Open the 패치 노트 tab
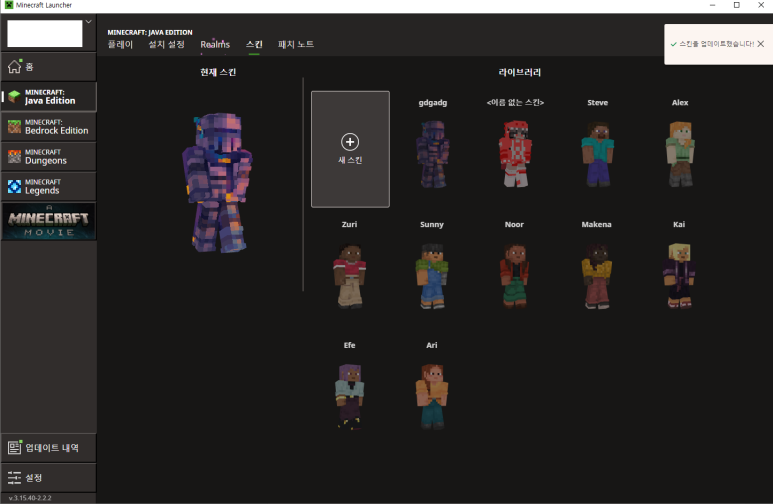 pyautogui.click(x=296, y=44)
